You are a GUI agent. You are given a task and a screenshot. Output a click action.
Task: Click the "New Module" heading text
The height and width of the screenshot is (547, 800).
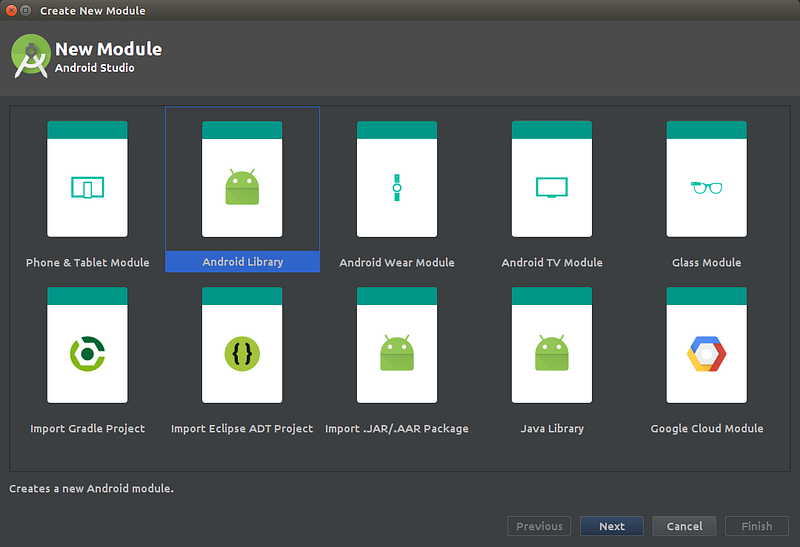109,49
